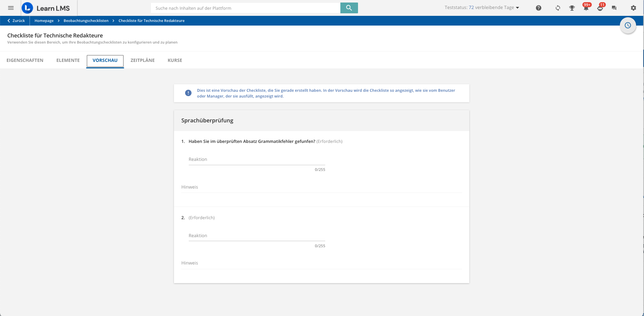This screenshot has height=316, width=644.
Task: Open the icon with 11 badge
Action: [600, 7]
